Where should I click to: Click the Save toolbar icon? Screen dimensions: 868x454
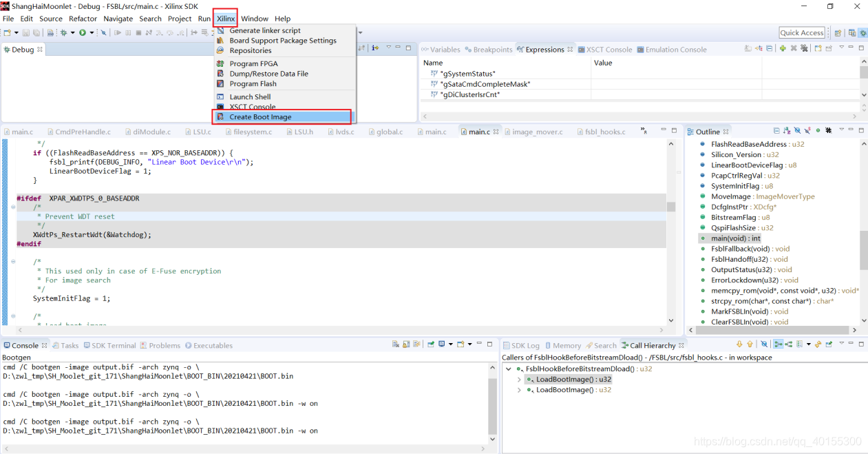pos(25,32)
